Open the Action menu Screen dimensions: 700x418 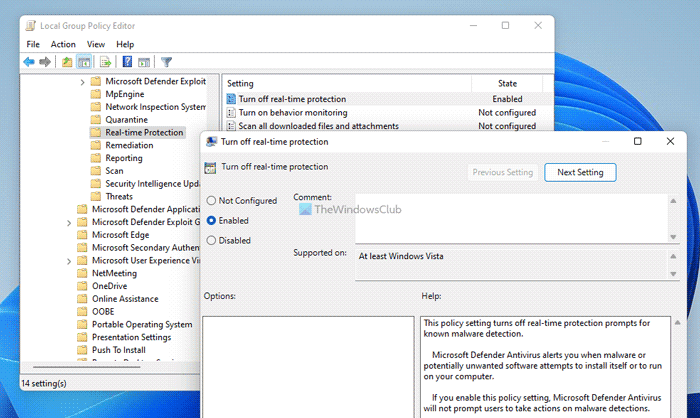(x=63, y=44)
